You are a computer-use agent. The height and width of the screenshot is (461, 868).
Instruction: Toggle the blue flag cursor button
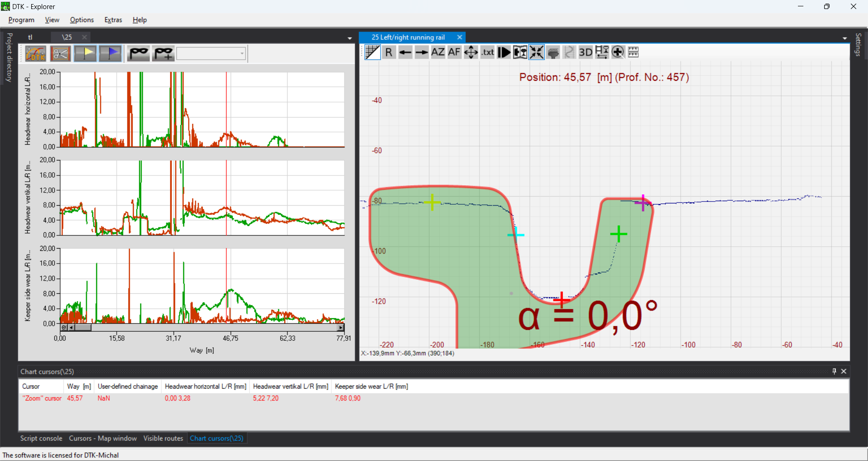tap(110, 54)
